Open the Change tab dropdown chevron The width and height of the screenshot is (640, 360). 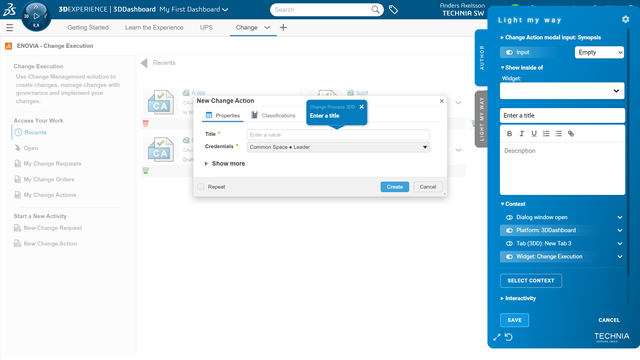click(x=267, y=27)
